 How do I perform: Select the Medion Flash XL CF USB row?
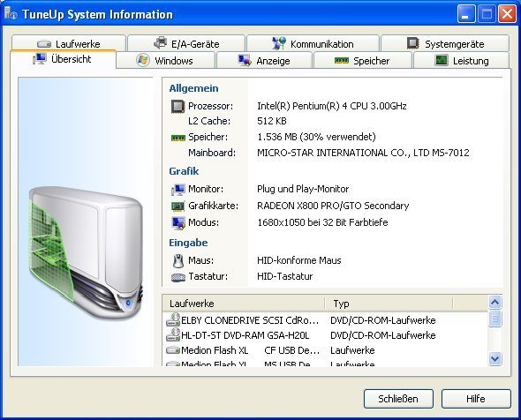point(326,350)
